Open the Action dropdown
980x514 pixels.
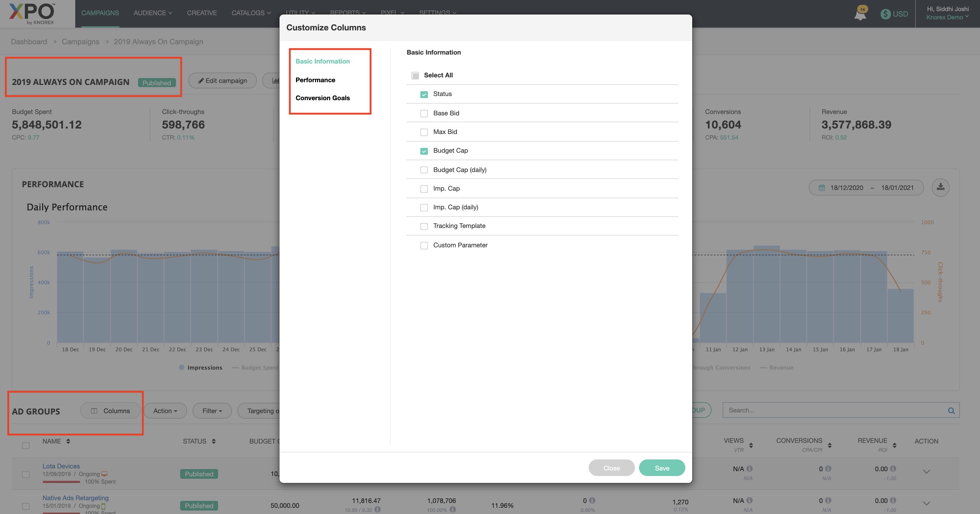[x=165, y=411]
